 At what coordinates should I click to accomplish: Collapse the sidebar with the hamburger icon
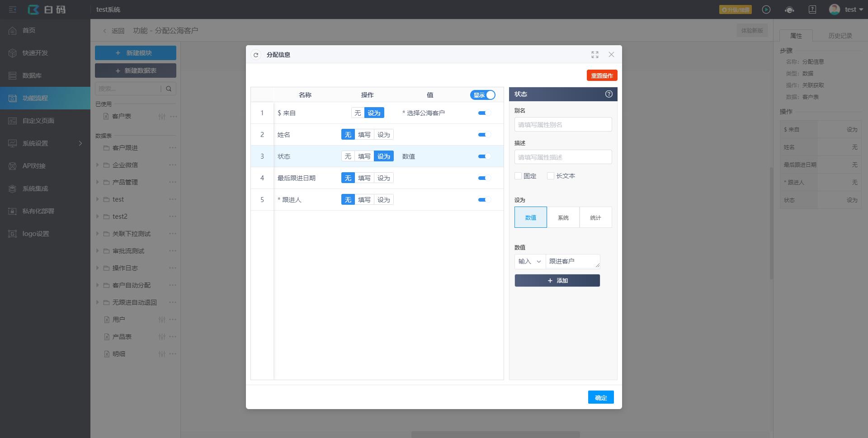click(13, 9)
